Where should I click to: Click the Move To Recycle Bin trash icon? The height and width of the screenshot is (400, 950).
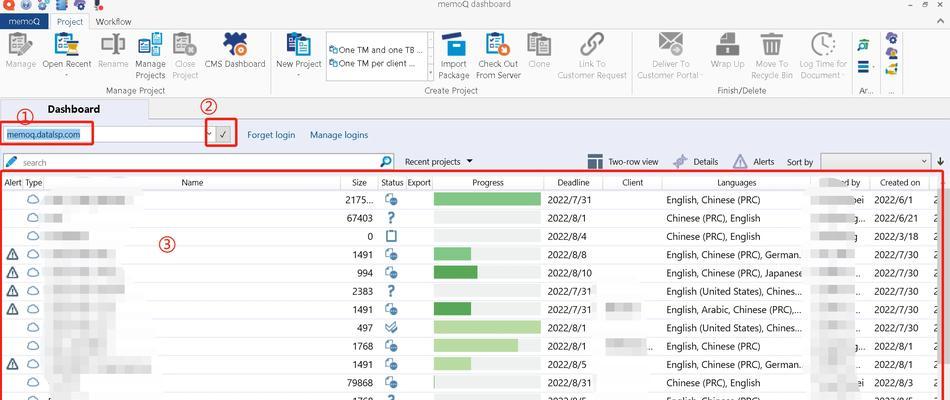[x=772, y=44]
